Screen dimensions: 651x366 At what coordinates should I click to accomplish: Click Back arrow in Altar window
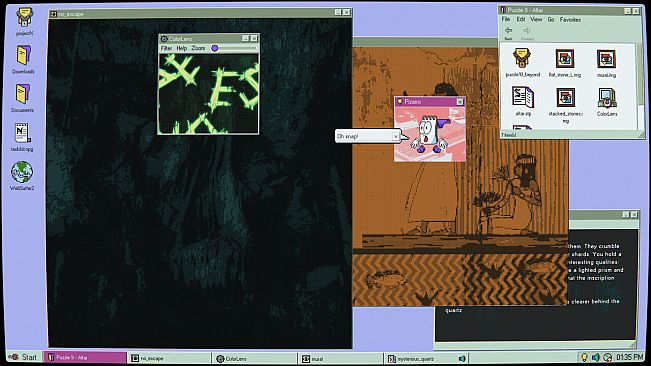pyautogui.click(x=508, y=32)
